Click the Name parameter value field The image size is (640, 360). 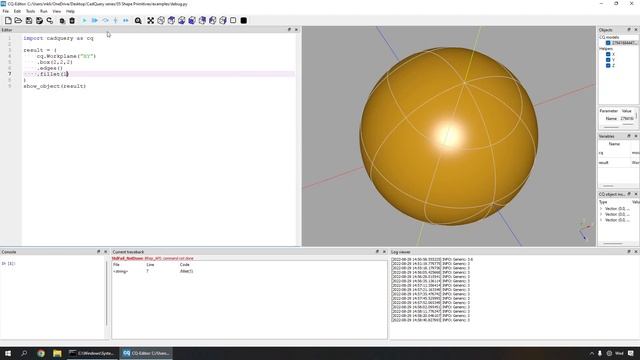click(628, 118)
